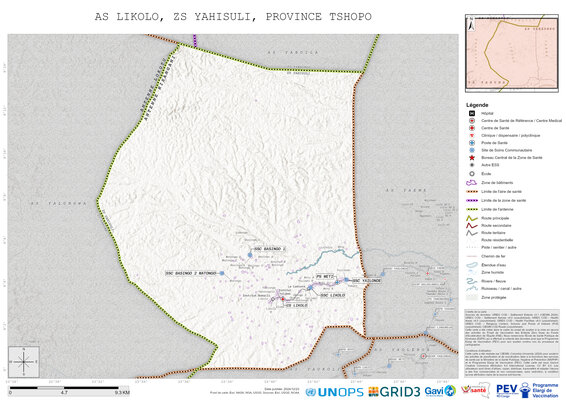
Task: Click the orange Limite de l'aire de santé swatch
Action: 472,192
